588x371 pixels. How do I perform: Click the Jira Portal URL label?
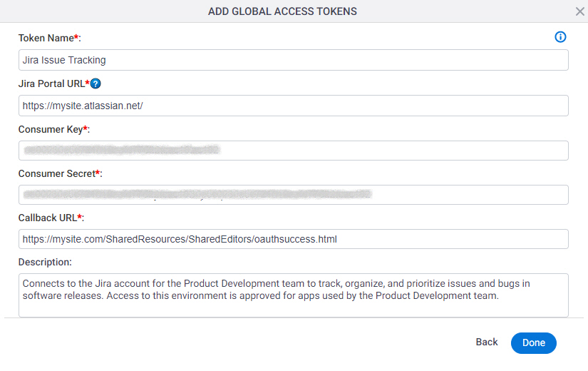pyautogui.click(x=54, y=83)
